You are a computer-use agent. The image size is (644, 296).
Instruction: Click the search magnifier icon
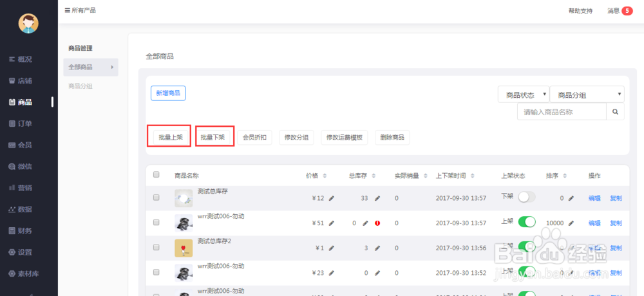(x=615, y=112)
